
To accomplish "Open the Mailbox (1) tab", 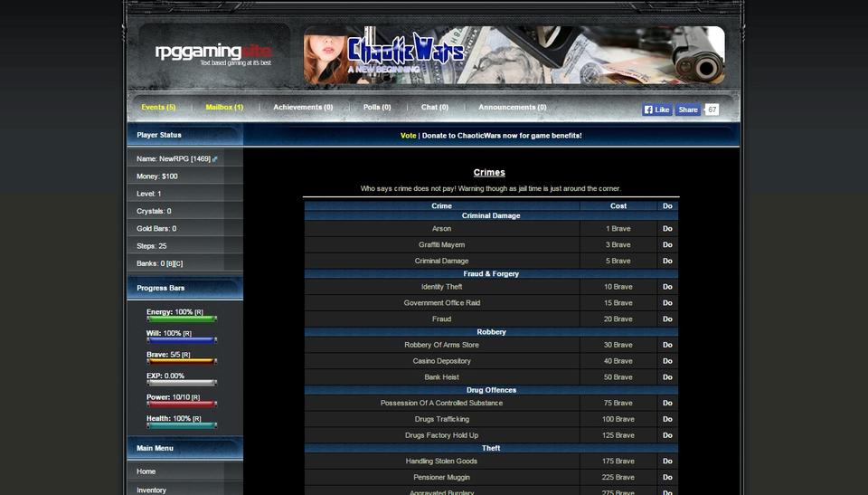I will coord(224,107).
